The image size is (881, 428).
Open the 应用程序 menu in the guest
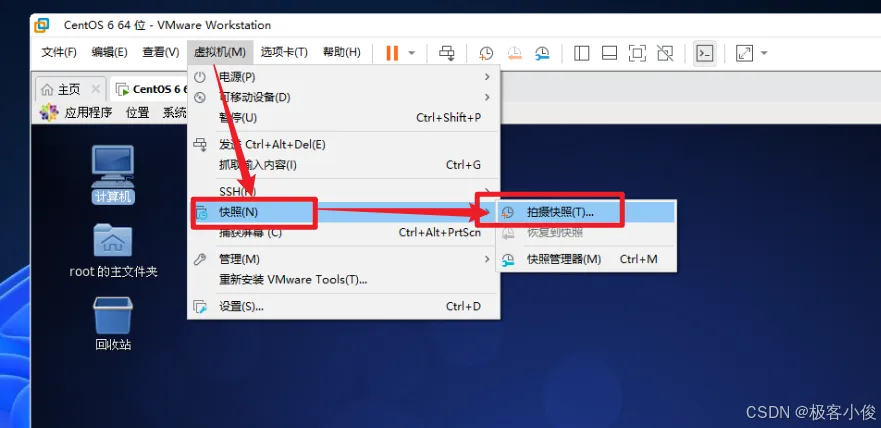click(88, 112)
